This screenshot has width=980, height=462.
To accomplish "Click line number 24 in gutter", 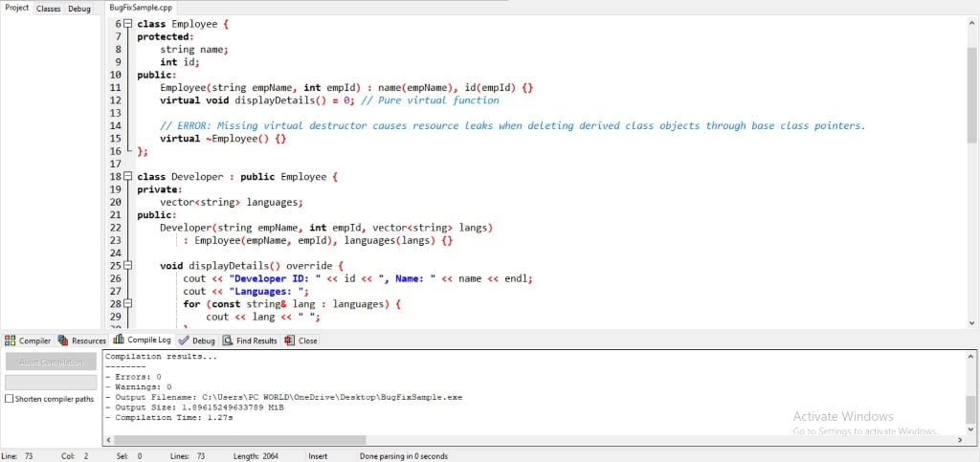I will coord(115,253).
